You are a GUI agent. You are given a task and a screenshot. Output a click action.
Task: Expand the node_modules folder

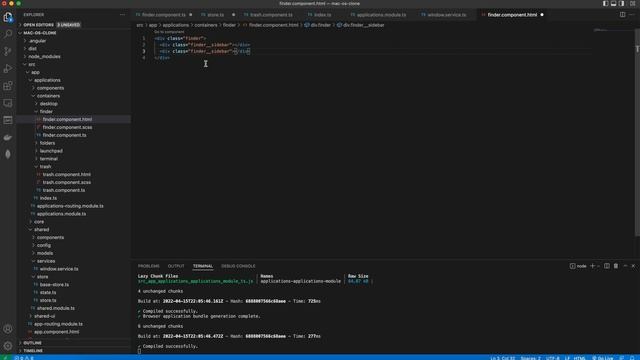coord(44,56)
